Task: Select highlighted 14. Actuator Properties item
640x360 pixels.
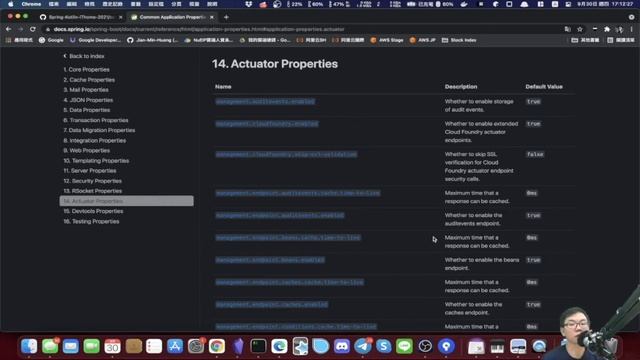Action: [127, 201]
